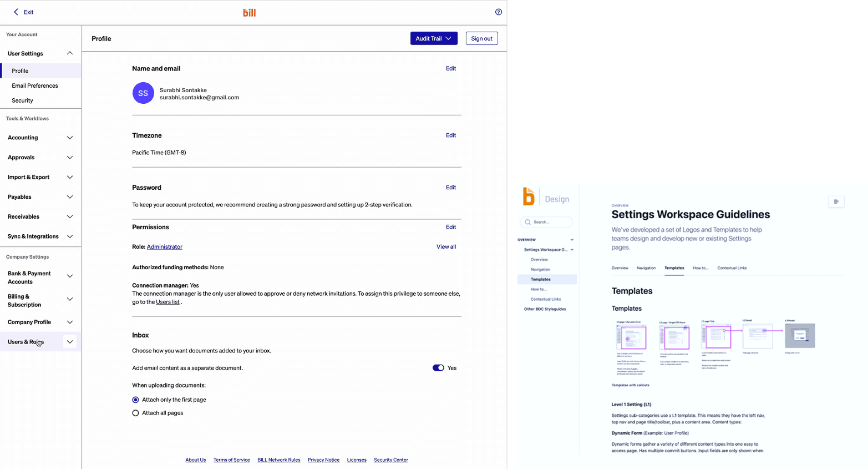Collapse Settings Workspace item in Design sidebar

pos(572,250)
